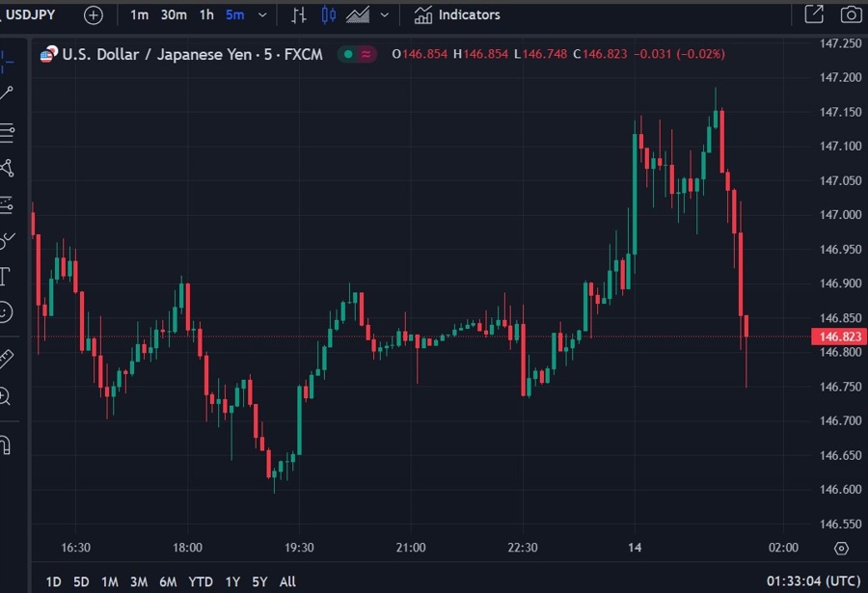The height and width of the screenshot is (593, 868).
Task: Expand the time interval dropdown arrow
Action: pyautogui.click(x=262, y=14)
